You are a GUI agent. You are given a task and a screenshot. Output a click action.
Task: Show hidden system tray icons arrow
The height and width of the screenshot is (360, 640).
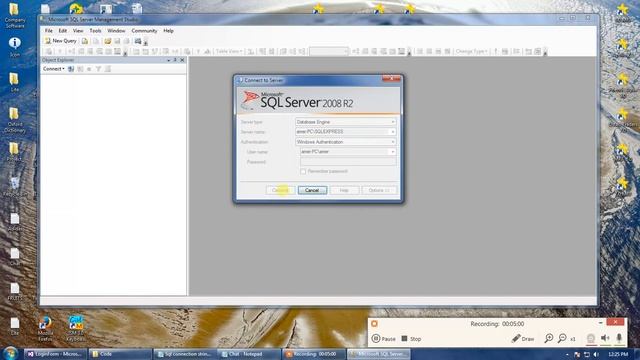click(567, 354)
